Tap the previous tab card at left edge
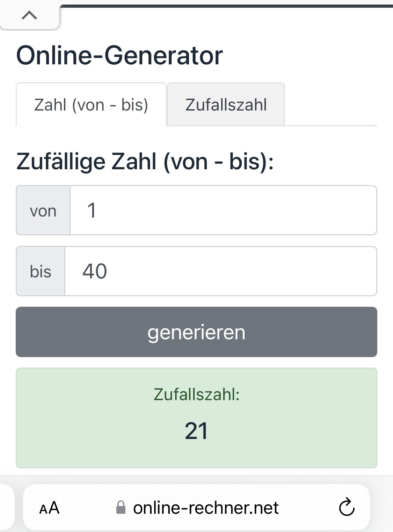This screenshot has width=393, height=532. (x=7, y=507)
